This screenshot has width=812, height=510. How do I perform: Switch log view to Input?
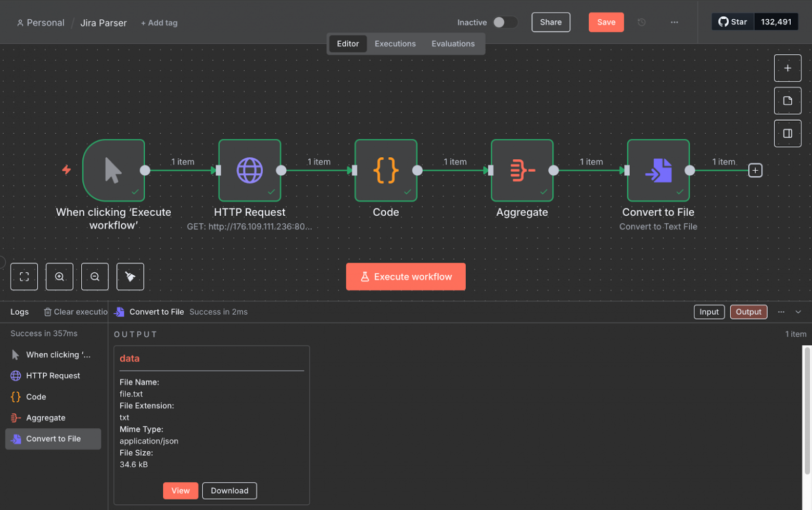point(708,312)
